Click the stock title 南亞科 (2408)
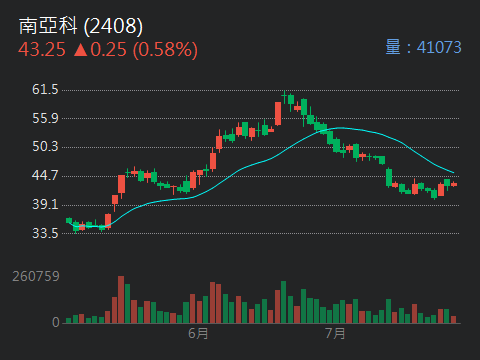Screen dimensions: 480x360 [x=81, y=26]
